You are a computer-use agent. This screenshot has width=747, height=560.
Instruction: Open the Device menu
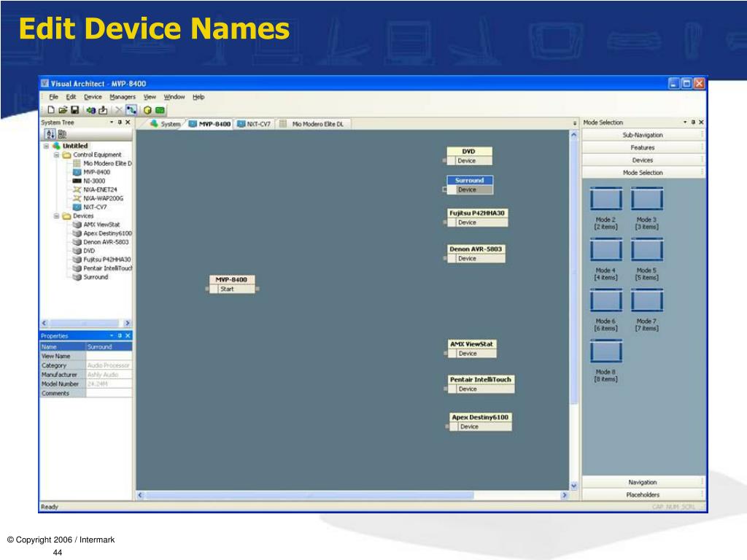pyautogui.click(x=93, y=97)
